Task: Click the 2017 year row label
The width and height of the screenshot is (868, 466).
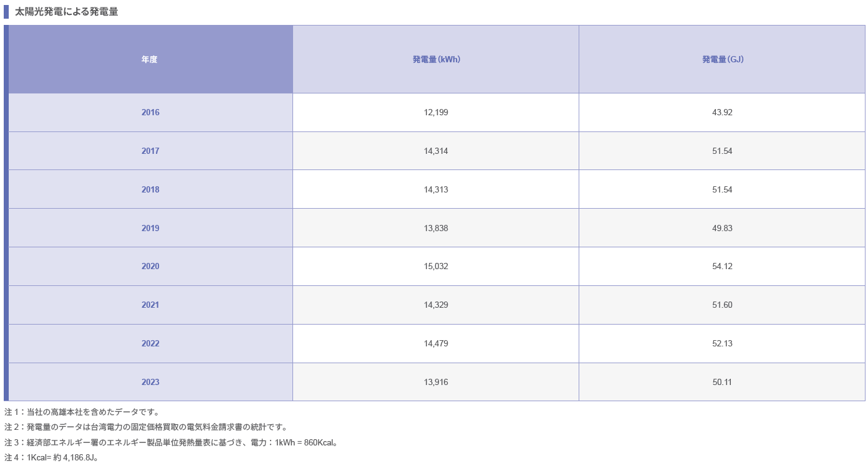Action: [150, 151]
